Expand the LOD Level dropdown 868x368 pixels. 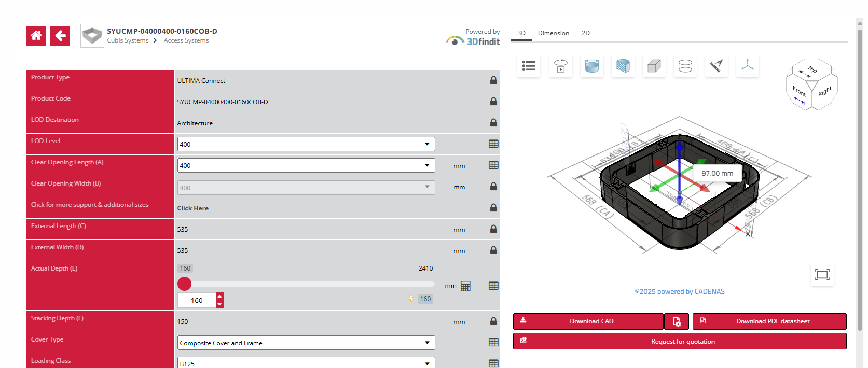[306, 144]
